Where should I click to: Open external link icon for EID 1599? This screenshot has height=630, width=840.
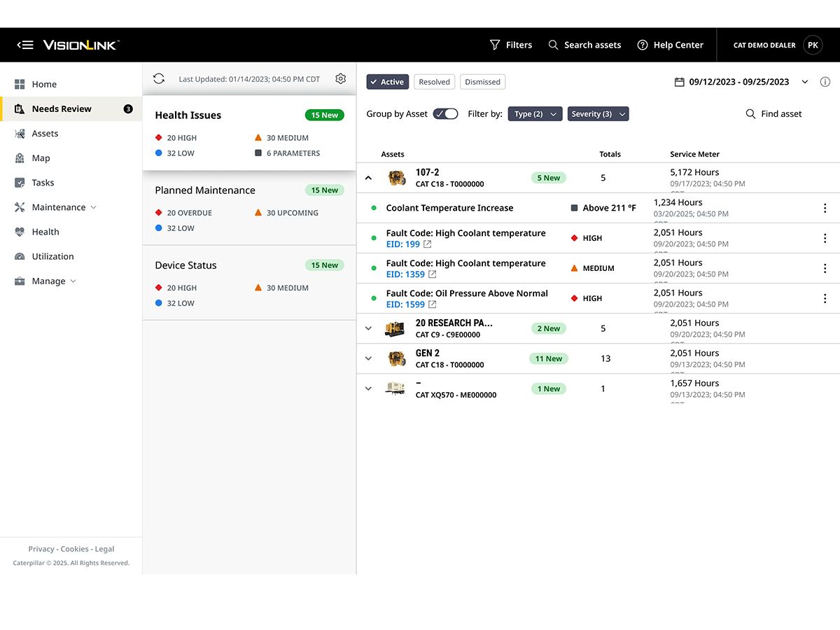point(433,304)
